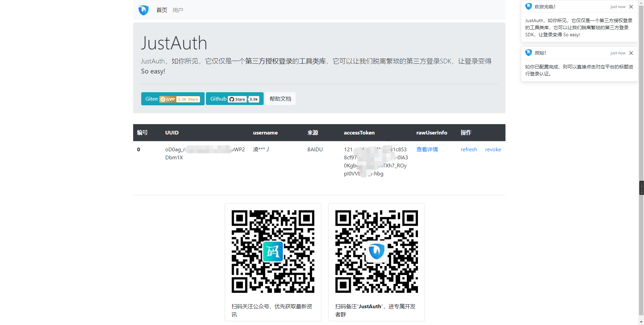Screen dimensions: 644x325
Task: Click revoke for the BAIDU row
Action: [x=493, y=149]
